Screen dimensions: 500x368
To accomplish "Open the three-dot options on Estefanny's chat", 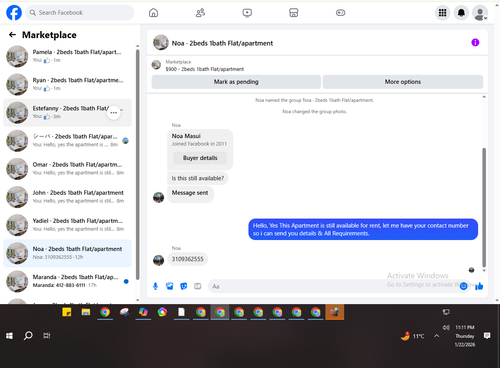I will pyautogui.click(x=114, y=113).
